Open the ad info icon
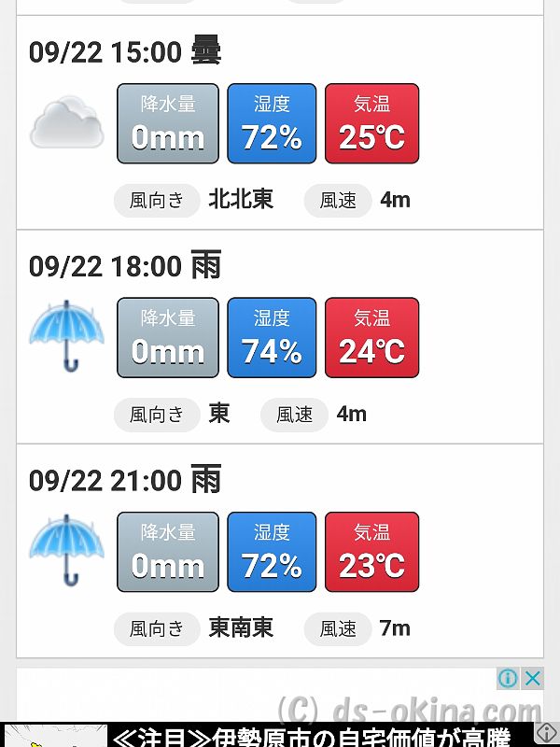This screenshot has width=560, height=747. click(508, 678)
